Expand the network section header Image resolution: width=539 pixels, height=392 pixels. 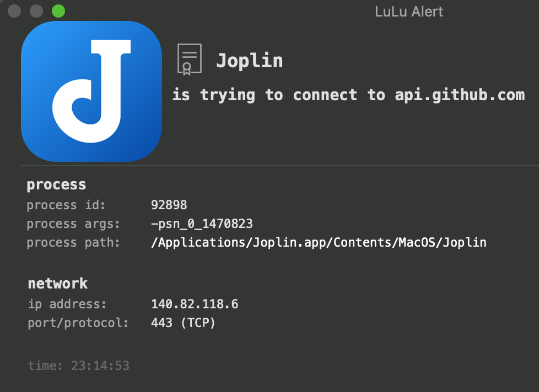click(57, 284)
